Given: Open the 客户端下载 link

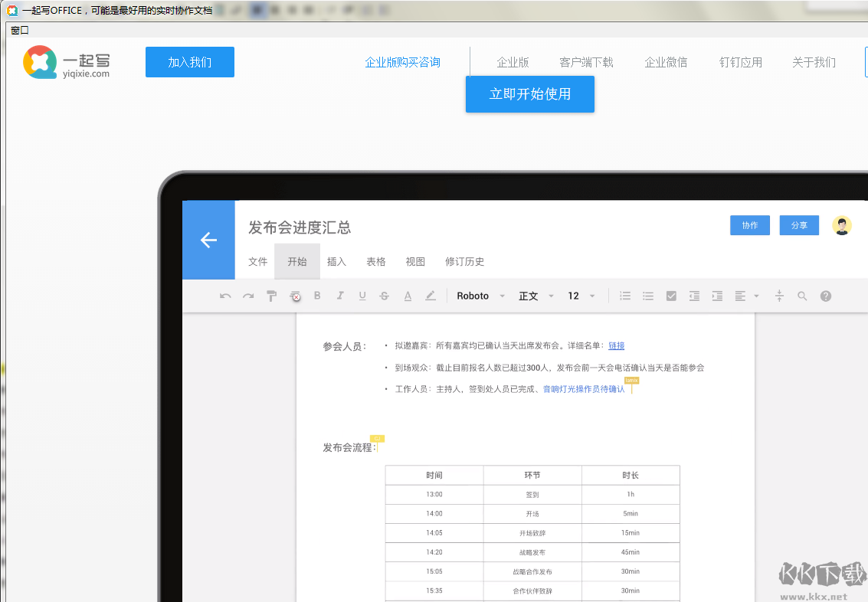Looking at the screenshot, I should pos(586,62).
